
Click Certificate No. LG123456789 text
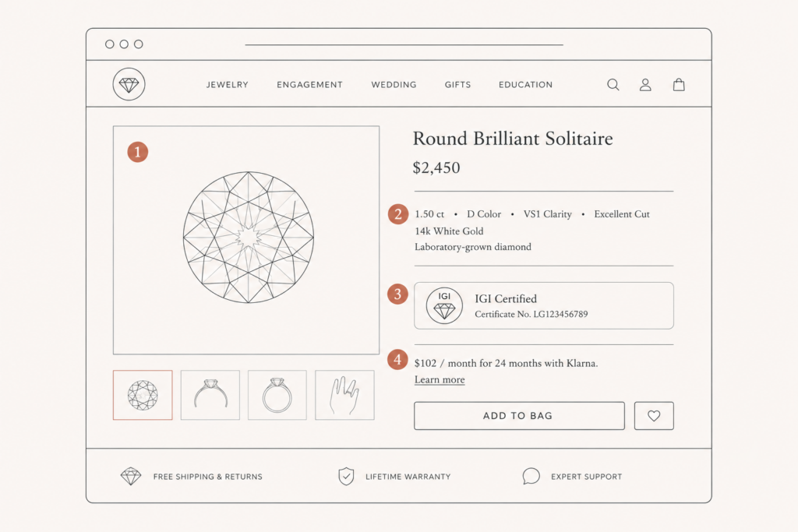531,315
